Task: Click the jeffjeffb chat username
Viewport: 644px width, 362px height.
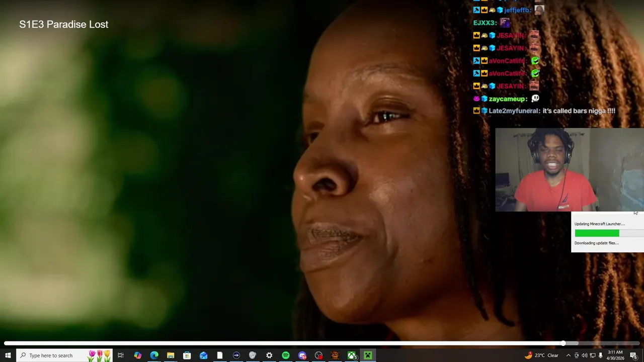Action: pos(518,10)
